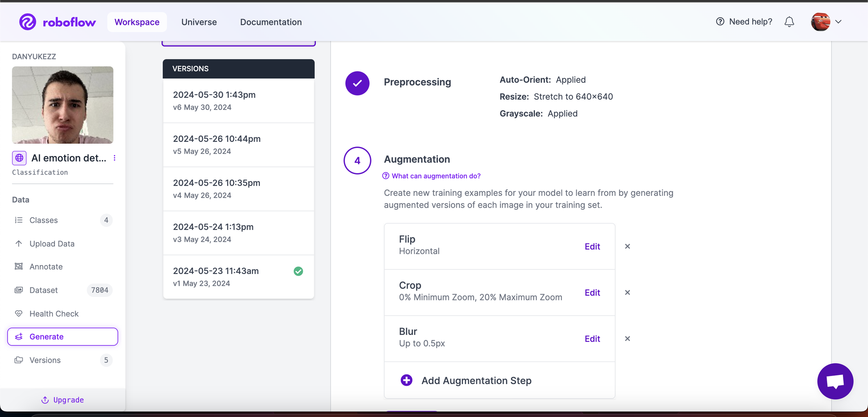Click the project visibility globe icon
The image size is (868, 417).
point(19,158)
